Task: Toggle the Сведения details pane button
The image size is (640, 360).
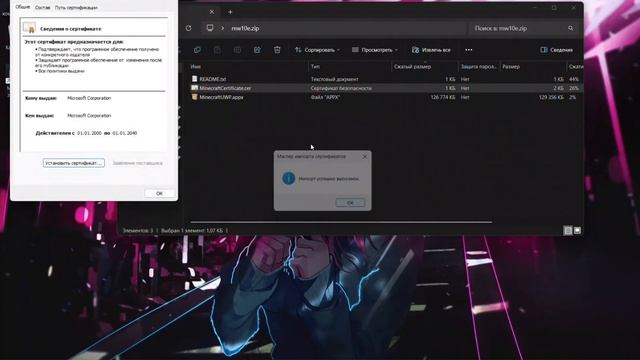Action: click(556, 50)
